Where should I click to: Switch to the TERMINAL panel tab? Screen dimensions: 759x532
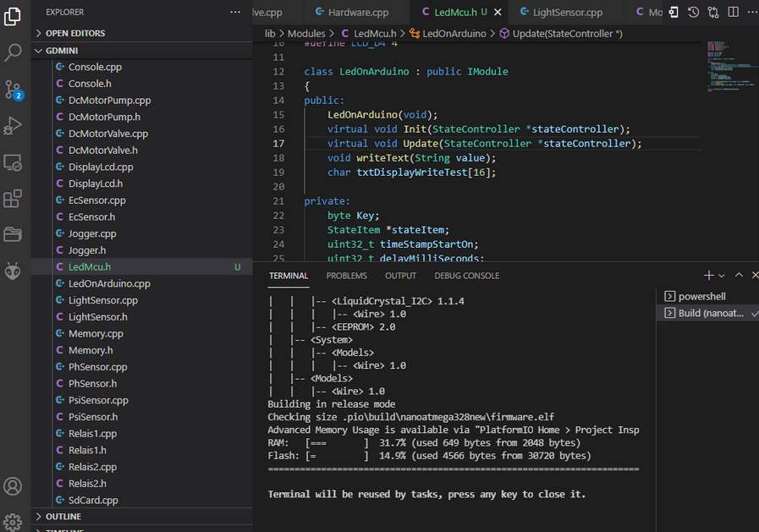tap(289, 276)
